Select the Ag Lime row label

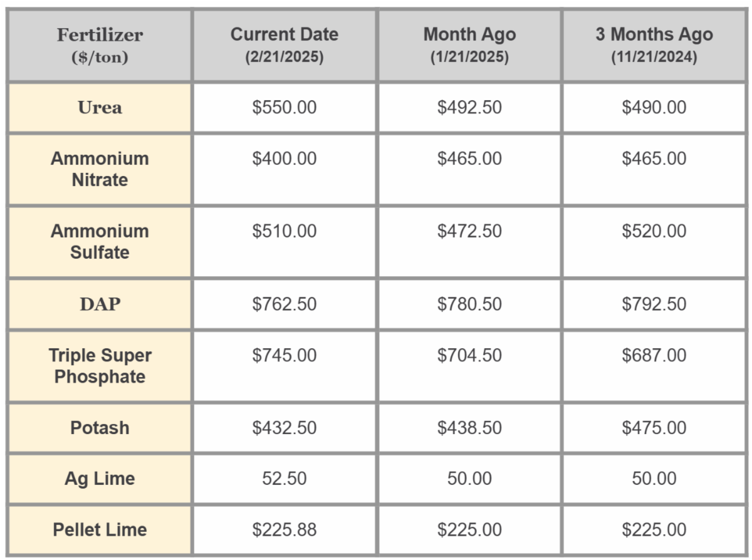click(100, 479)
